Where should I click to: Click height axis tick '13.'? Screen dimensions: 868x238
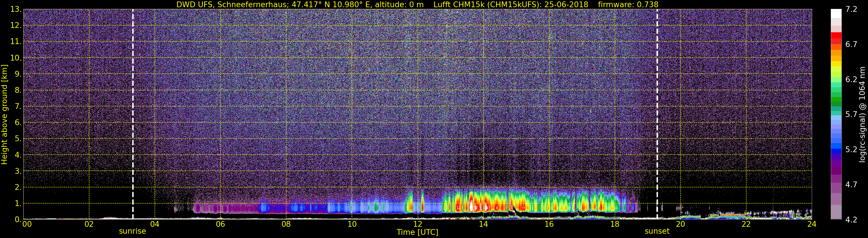point(16,9)
